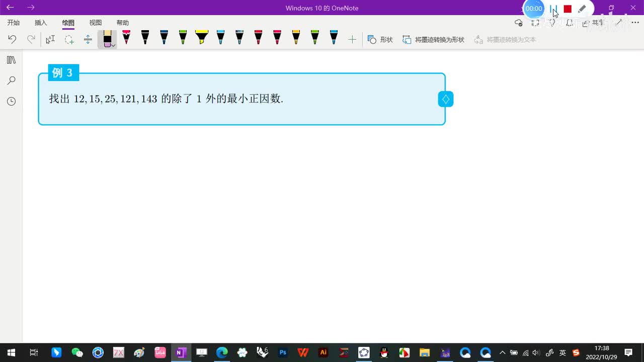The width and height of the screenshot is (644, 362).
Task: Show hidden system tray icons
Action: point(502,352)
